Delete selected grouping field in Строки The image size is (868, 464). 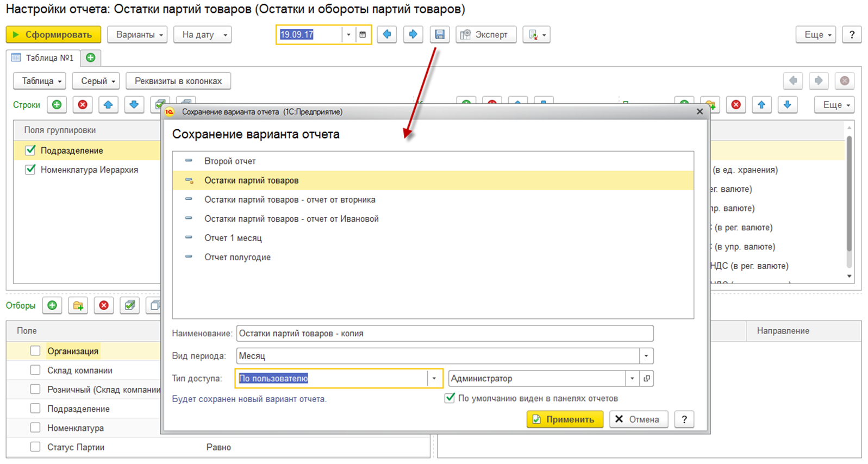(83, 105)
